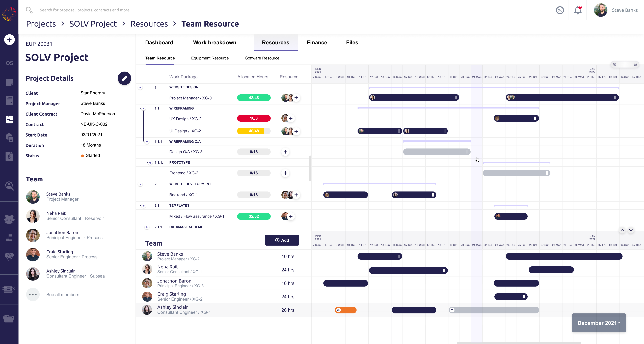Add resource to Design Q/A / XG-3
The width and height of the screenshot is (644, 344).
[285, 152]
